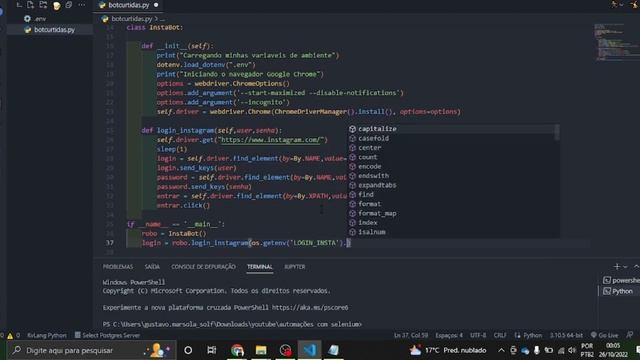Click the POR PTB2 keyboard language indicator
Image resolution: width=640 pixels, height=360 pixels.
pyautogui.click(x=587, y=350)
